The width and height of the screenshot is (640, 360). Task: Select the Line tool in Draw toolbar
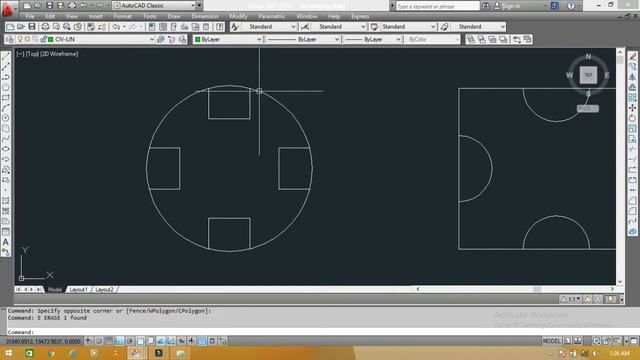click(6, 56)
